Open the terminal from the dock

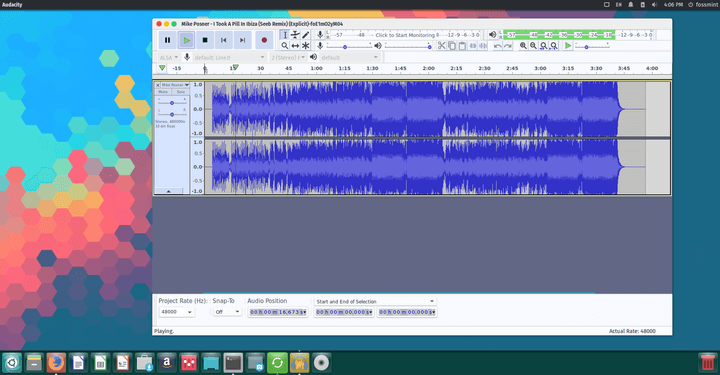tap(233, 363)
